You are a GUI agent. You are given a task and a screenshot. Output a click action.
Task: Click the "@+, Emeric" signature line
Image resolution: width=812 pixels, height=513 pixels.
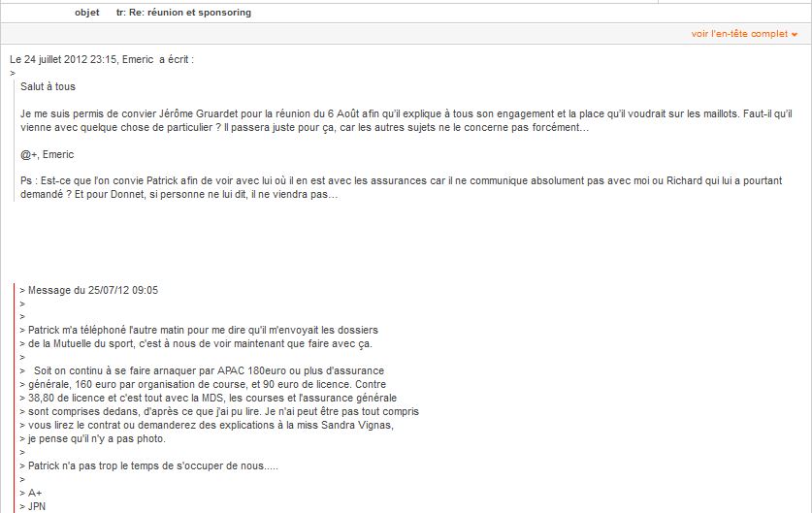pyautogui.click(x=48, y=155)
